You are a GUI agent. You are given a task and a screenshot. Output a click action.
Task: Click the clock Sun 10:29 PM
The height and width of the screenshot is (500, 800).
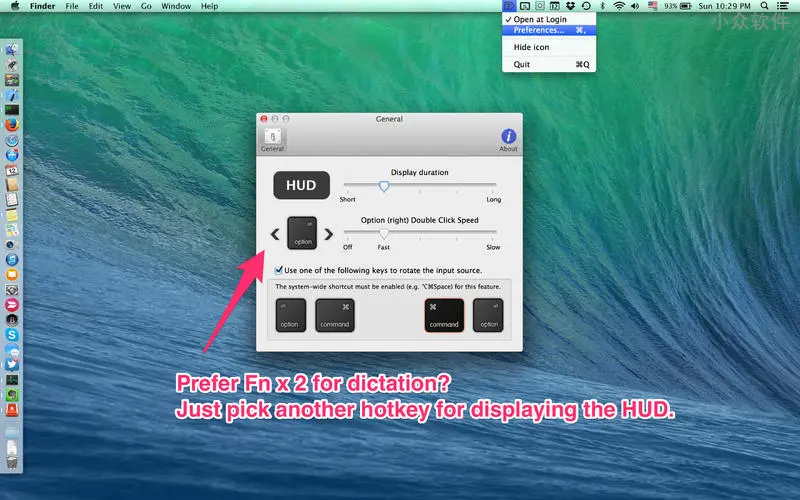pos(724,6)
